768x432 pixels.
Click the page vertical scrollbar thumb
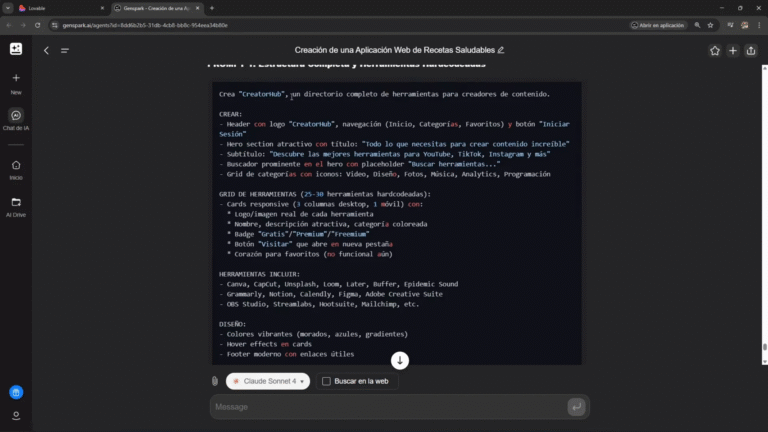pyautogui.click(x=765, y=347)
